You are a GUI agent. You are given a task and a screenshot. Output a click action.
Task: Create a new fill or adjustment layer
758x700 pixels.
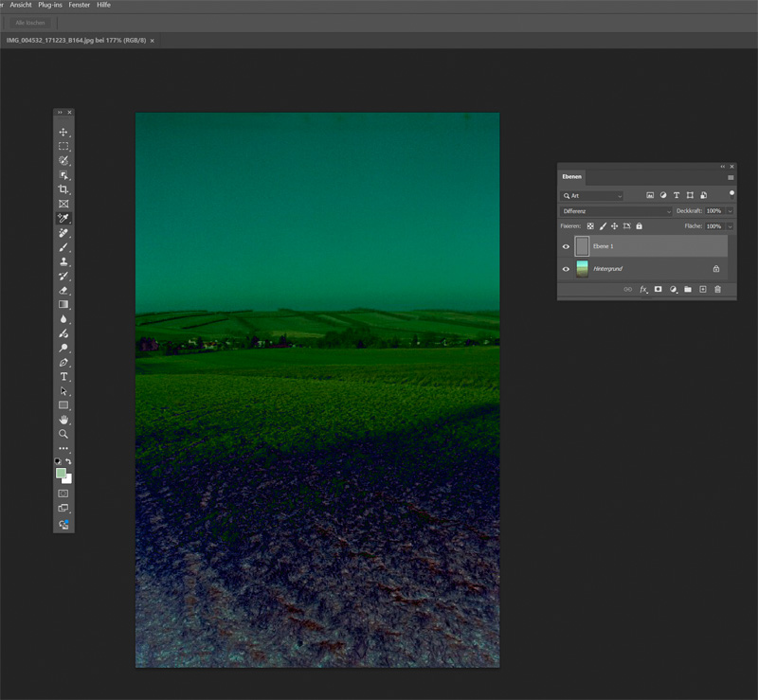(673, 289)
